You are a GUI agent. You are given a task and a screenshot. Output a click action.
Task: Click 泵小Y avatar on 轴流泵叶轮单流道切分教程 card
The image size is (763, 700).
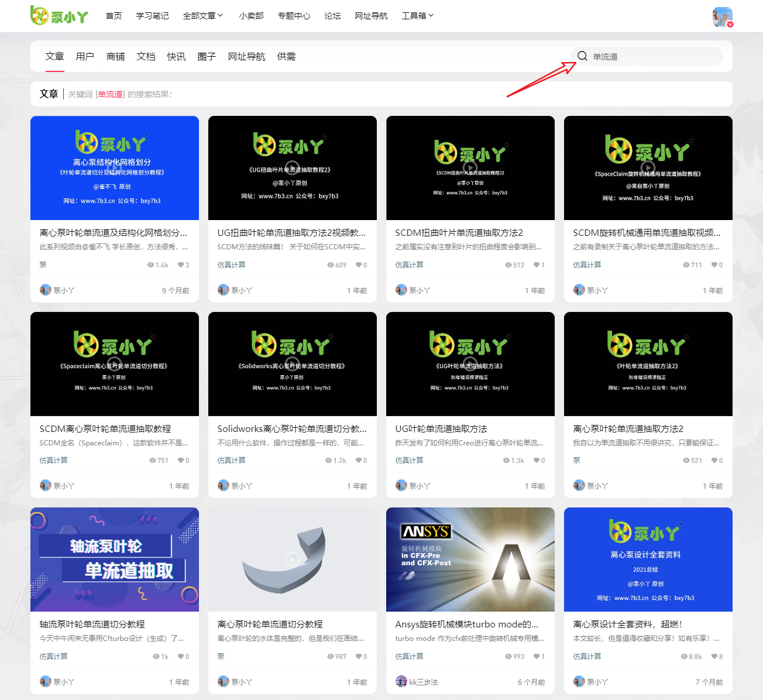[46, 681]
